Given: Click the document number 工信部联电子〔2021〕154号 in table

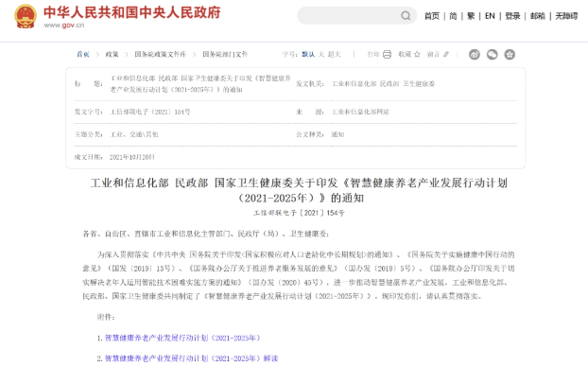Looking at the screenshot, I should click(x=150, y=112).
